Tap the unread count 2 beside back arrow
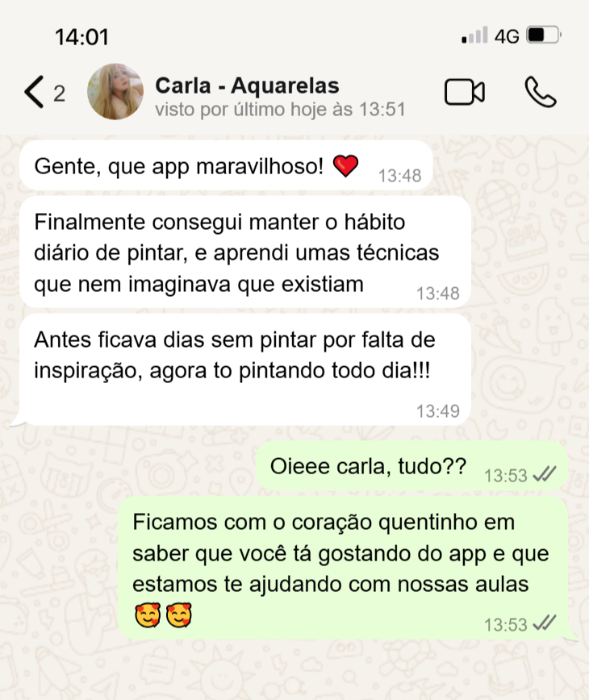The width and height of the screenshot is (589, 700). click(60, 94)
